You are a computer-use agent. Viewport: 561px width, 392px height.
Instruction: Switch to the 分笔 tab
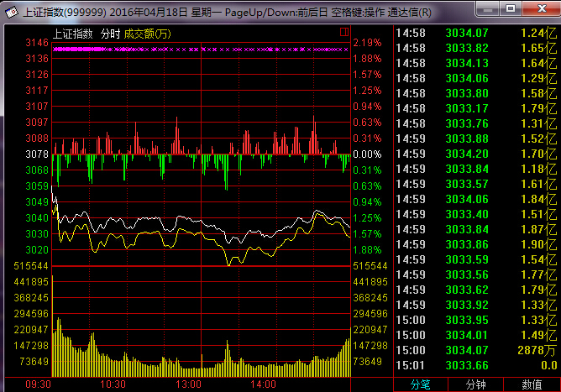(x=421, y=384)
